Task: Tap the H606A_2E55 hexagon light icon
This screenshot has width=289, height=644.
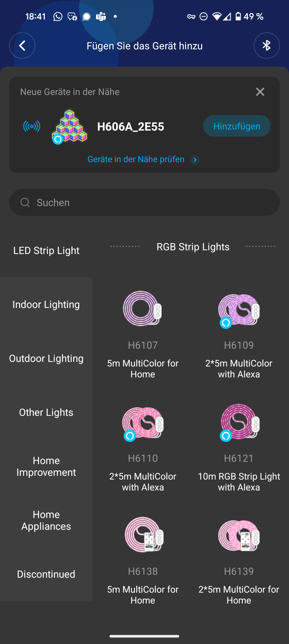Action: coord(70,126)
